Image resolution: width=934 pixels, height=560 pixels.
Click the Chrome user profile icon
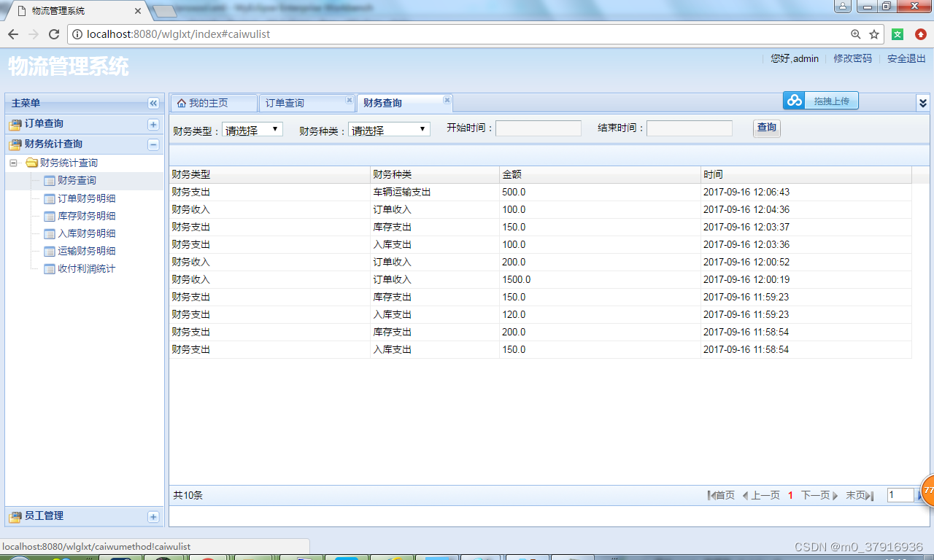pyautogui.click(x=843, y=6)
